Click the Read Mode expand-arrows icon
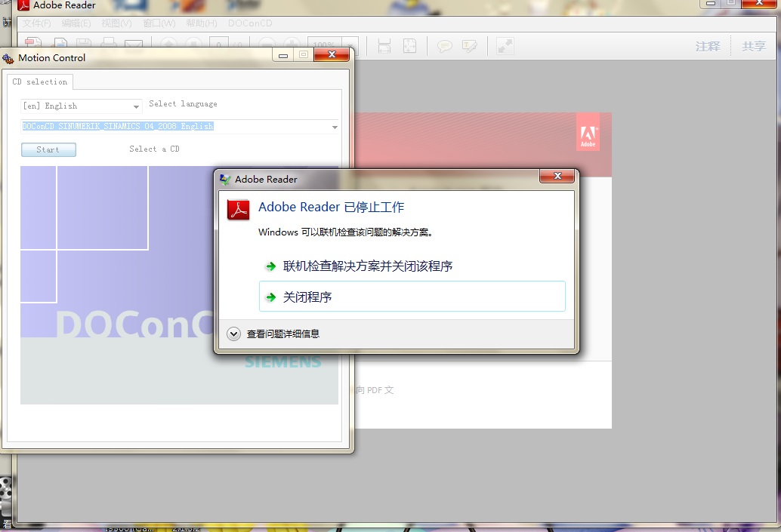 (505, 46)
